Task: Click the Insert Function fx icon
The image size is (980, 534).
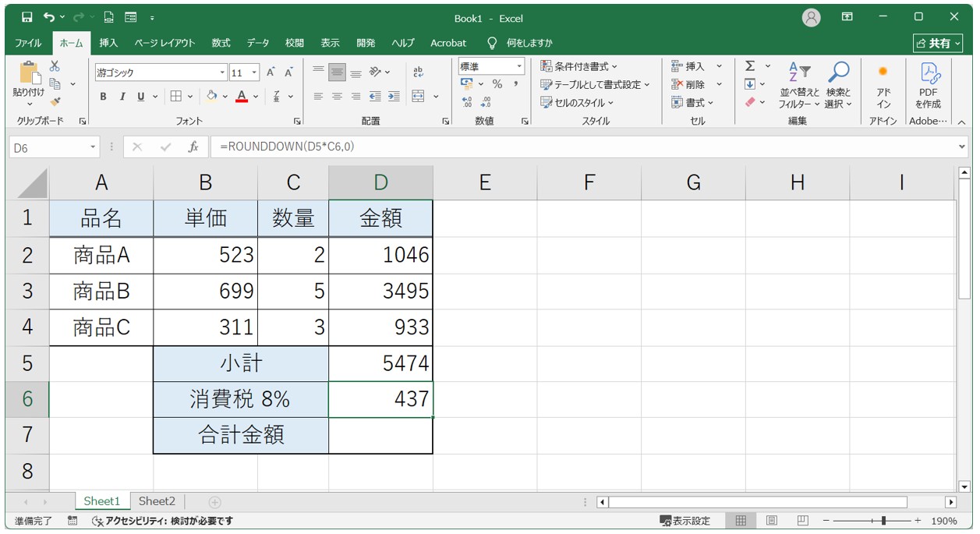Action: point(193,147)
